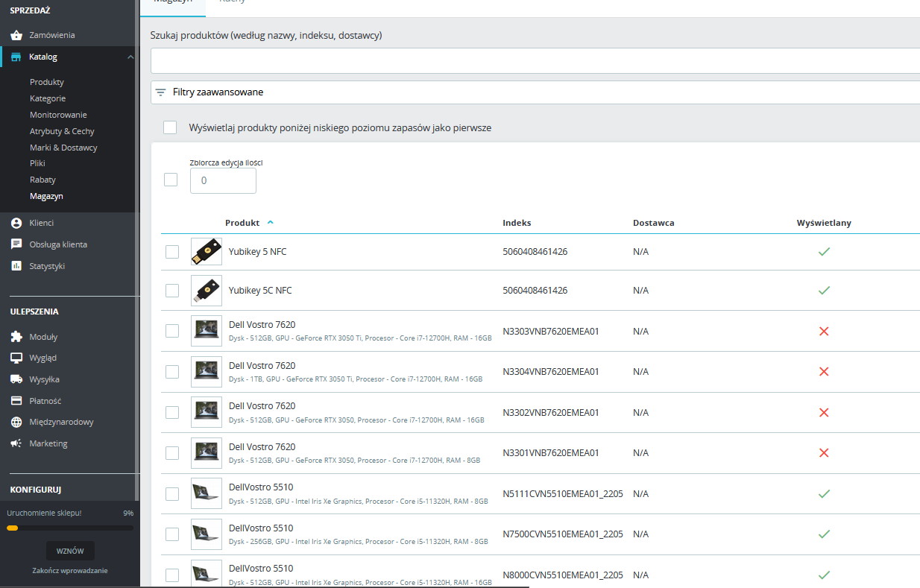Image resolution: width=920 pixels, height=588 pixels.
Task: Click the Obsługa klienta chat icon
Action: pyautogui.click(x=16, y=244)
